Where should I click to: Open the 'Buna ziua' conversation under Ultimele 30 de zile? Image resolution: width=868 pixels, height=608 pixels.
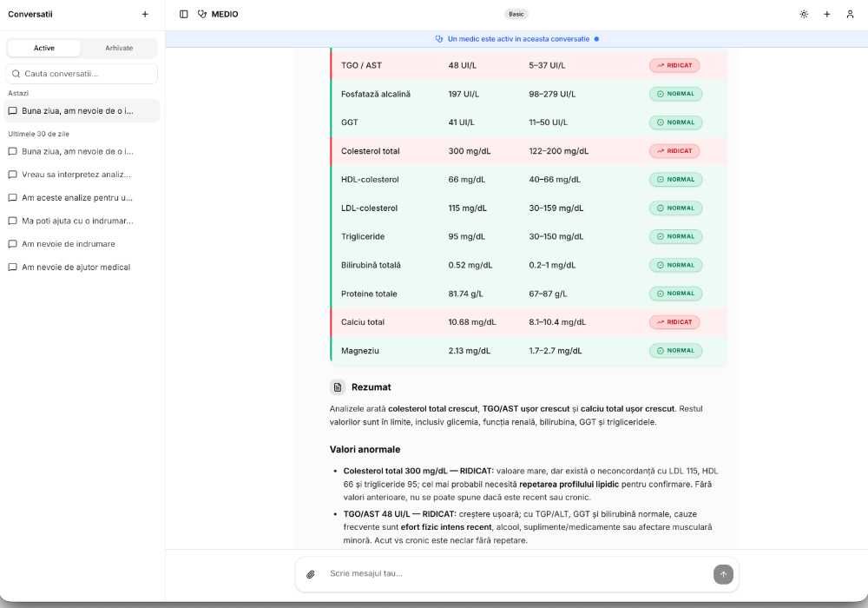tap(82, 151)
